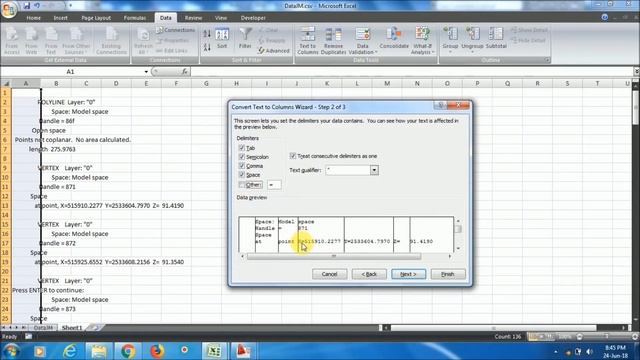The height and width of the screenshot is (360, 640).
Task: Open the Refresh All dropdown
Action: point(143,41)
